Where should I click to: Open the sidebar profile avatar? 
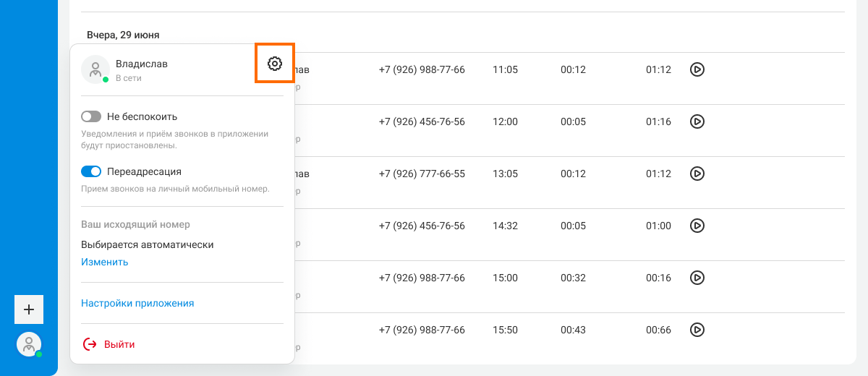coord(29,344)
